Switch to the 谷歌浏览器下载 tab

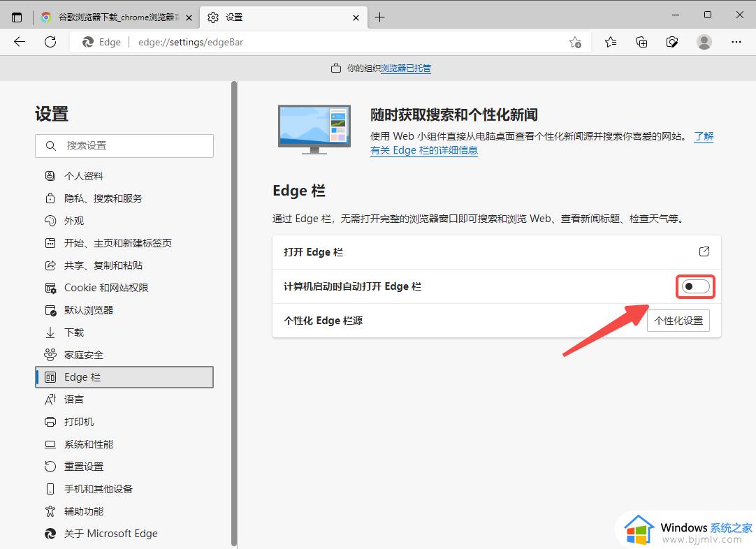[x=117, y=17]
